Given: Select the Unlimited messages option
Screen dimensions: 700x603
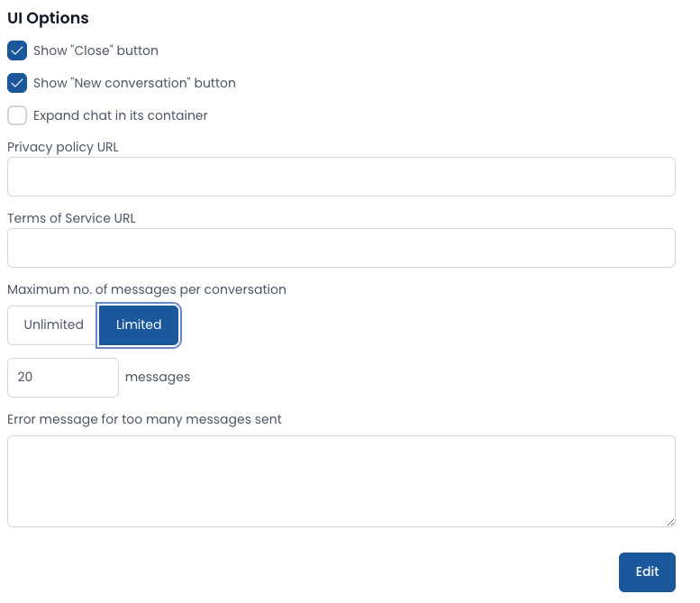Looking at the screenshot, I should (53, 324).
